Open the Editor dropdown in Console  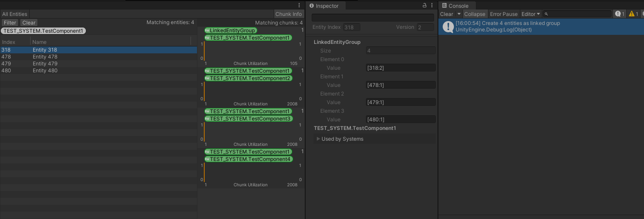(x=531, y=14)
